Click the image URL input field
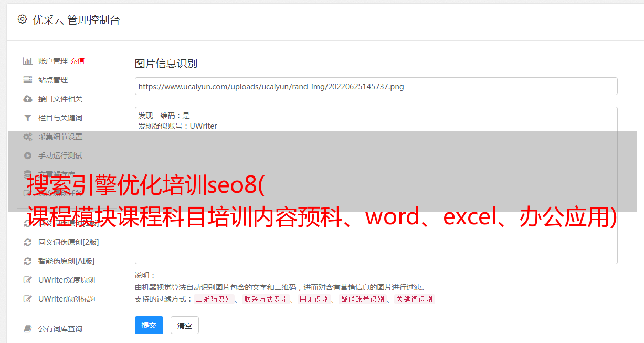Image resolution: width=644 pixels, height=343 pixels. click(376, 86)
